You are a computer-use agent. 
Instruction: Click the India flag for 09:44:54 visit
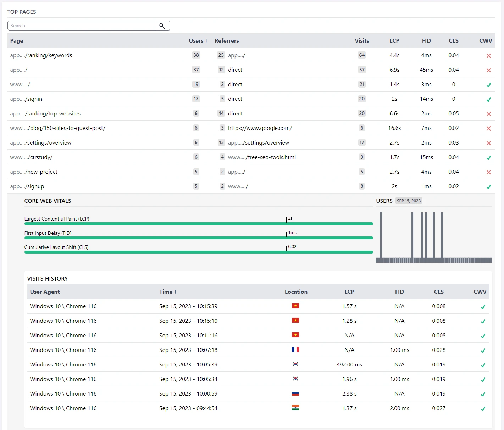pyautogui.click(x=295, y=408)
